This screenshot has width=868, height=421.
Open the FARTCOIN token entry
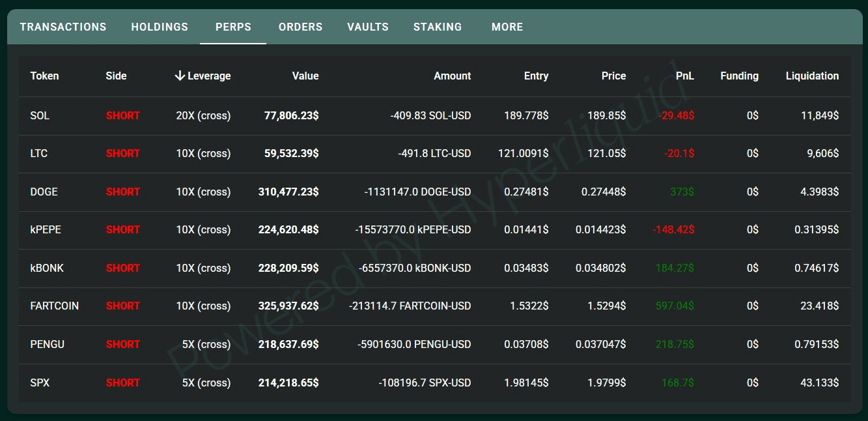point(54,306)
